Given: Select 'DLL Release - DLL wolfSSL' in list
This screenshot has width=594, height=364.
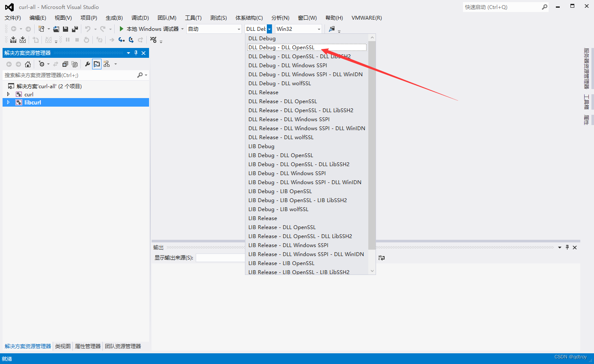Looking at the screenshot, I should tap(307, 137).
